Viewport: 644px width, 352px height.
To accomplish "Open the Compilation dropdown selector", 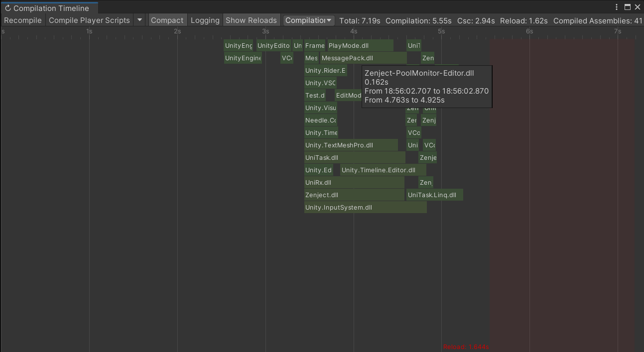I will [x=309, y=20].
